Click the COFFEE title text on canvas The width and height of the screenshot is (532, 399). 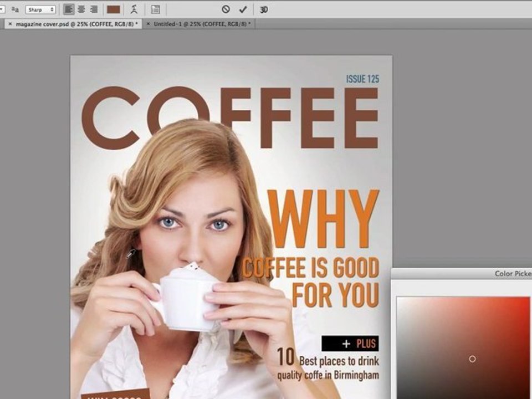229,117
